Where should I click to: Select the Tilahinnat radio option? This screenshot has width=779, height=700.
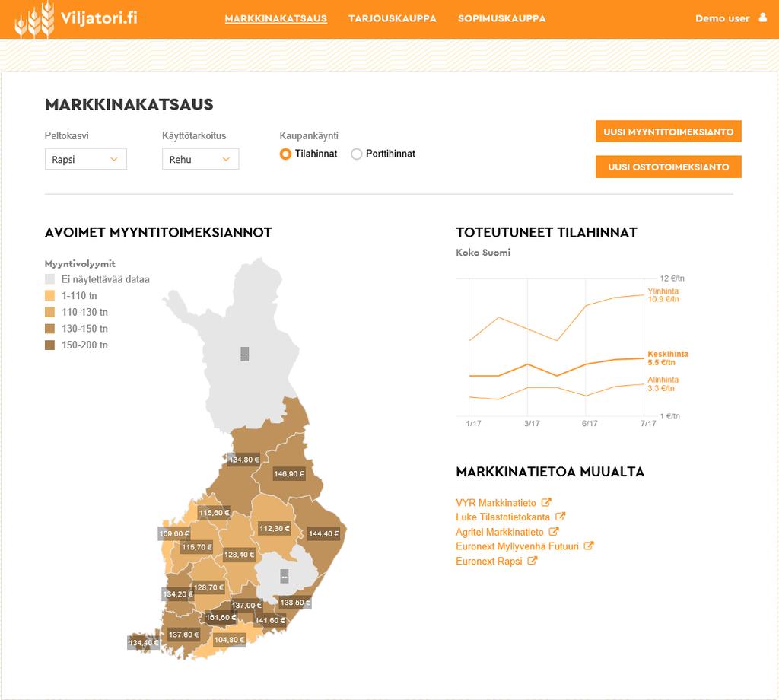point(285,154)
